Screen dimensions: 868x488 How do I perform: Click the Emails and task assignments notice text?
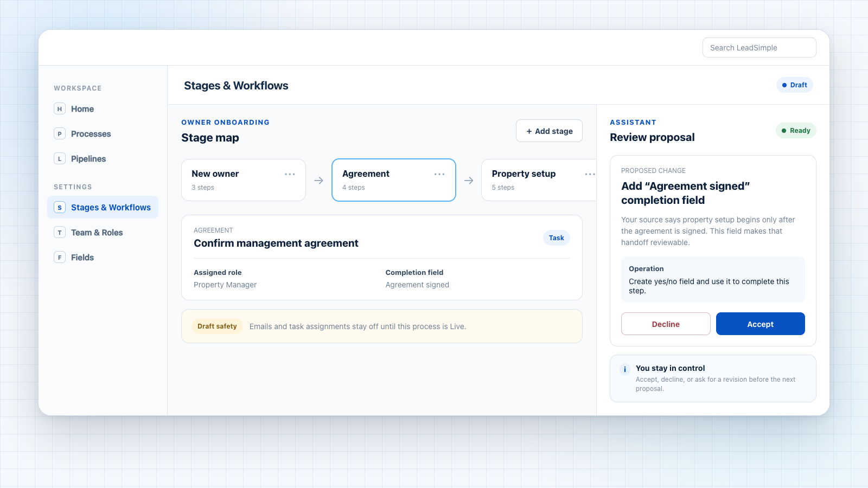358,326
